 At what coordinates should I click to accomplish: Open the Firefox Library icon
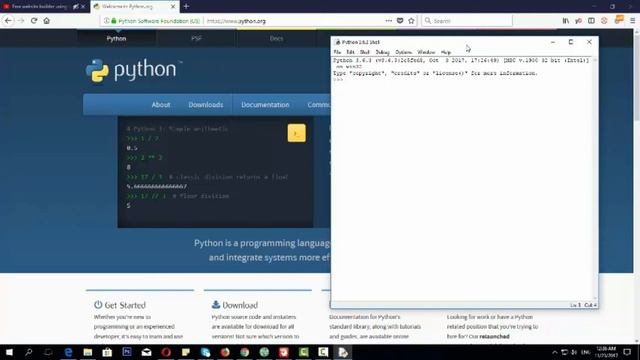coord(566,20)
